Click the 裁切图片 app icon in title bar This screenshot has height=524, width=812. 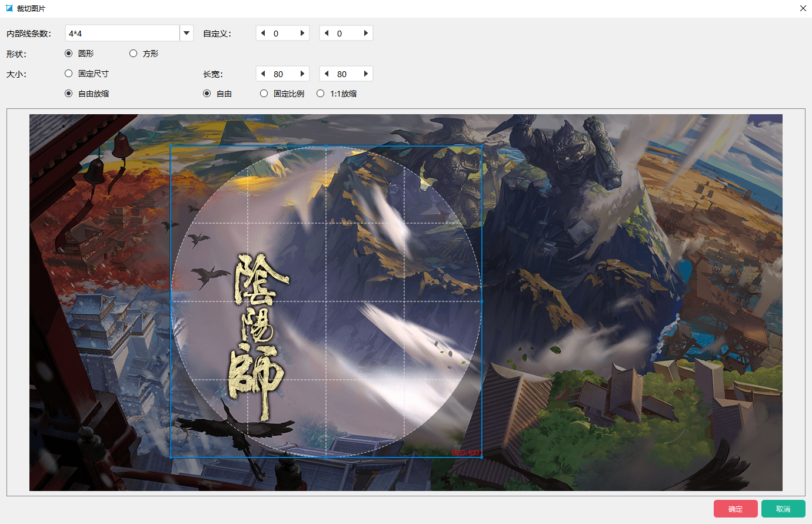[9, 8]
